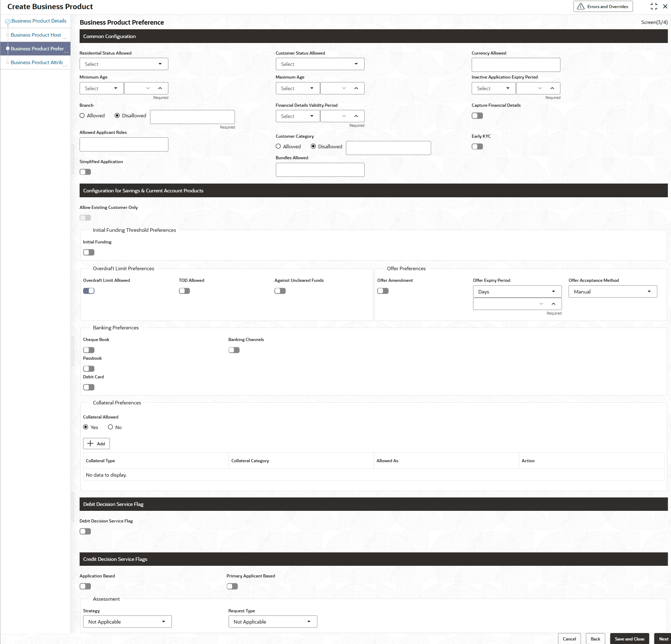Click the Branch list input field
671x644 pixels.
click(x=192, y=117)
